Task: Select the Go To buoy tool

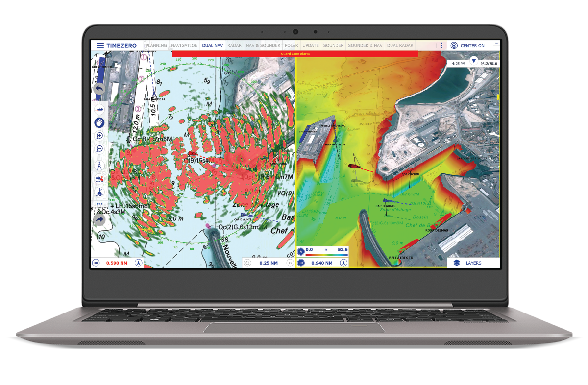Action: point(99,179)
